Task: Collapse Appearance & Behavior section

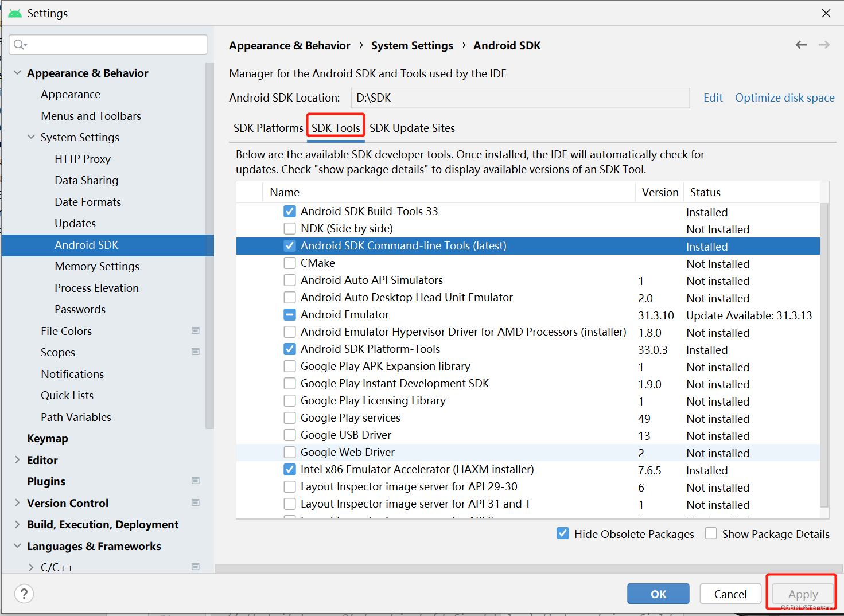Action: 17,73
